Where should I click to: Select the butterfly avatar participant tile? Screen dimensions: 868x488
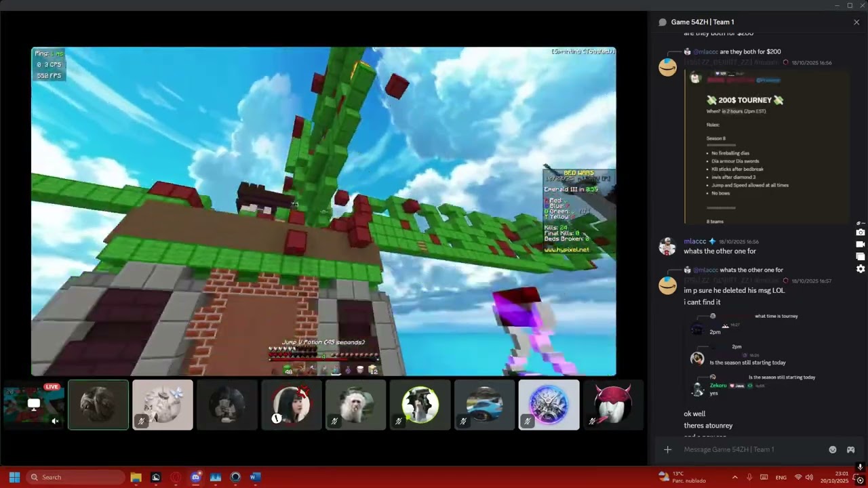pyautogui.click(x=163, y=405)
